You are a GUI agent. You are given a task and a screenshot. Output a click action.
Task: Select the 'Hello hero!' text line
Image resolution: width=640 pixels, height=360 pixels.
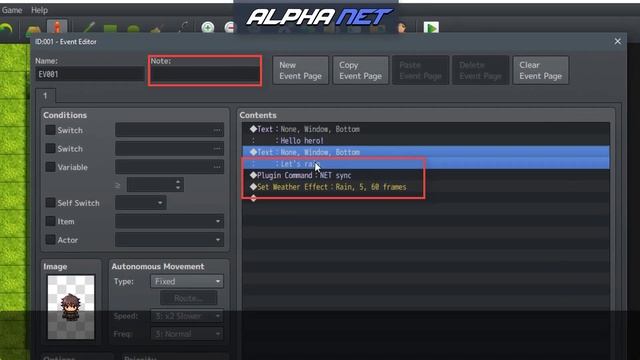(426, 140)
